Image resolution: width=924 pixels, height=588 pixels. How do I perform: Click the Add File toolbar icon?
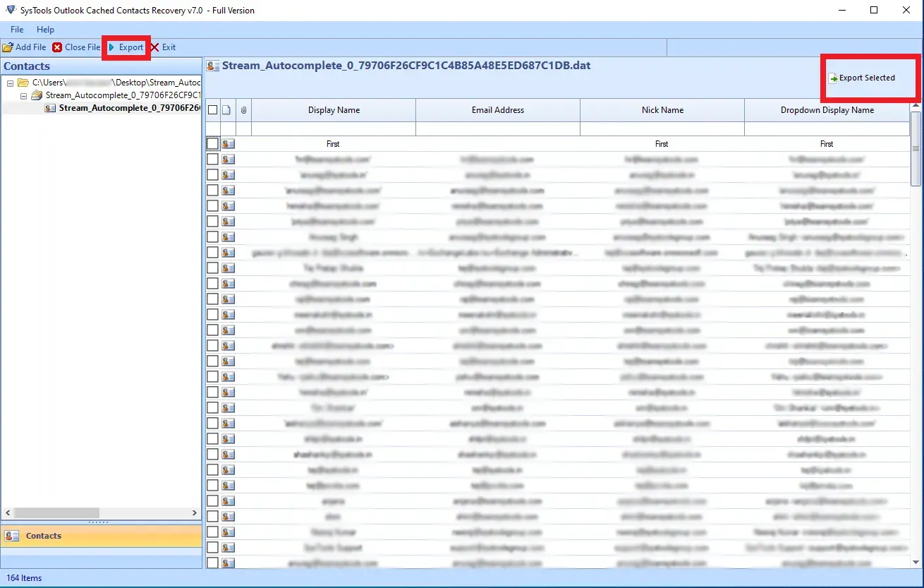(8, 47)
